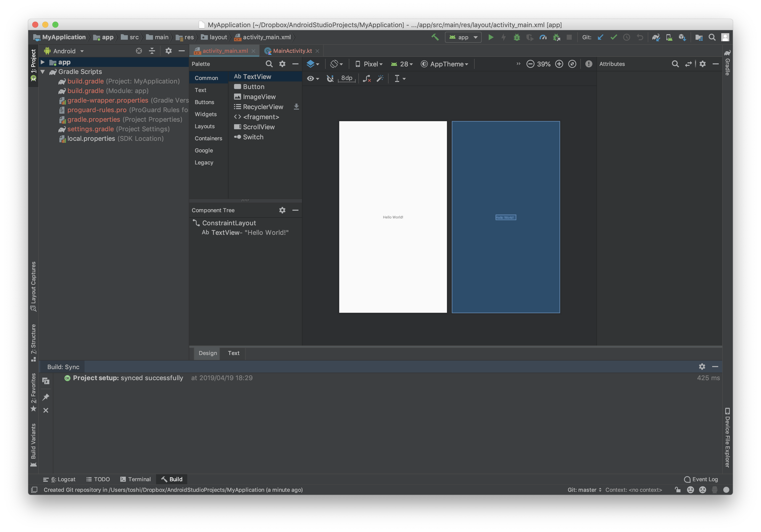761x532 pixels.
Task: Search attributes with magnifier icon
Action: (675, 64)
